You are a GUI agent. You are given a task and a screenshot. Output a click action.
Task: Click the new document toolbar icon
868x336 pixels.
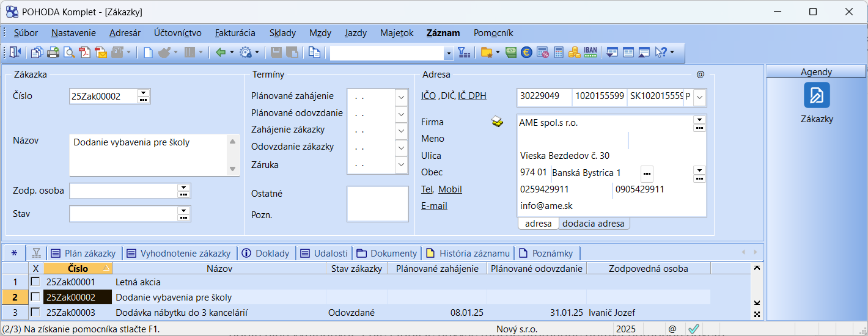click(x=149, y=53)
